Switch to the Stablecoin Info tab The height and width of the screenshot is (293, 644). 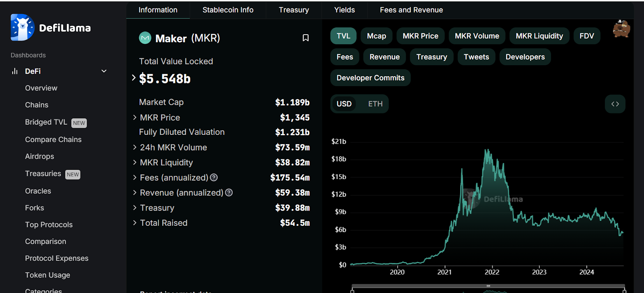(x=228, y=10)
